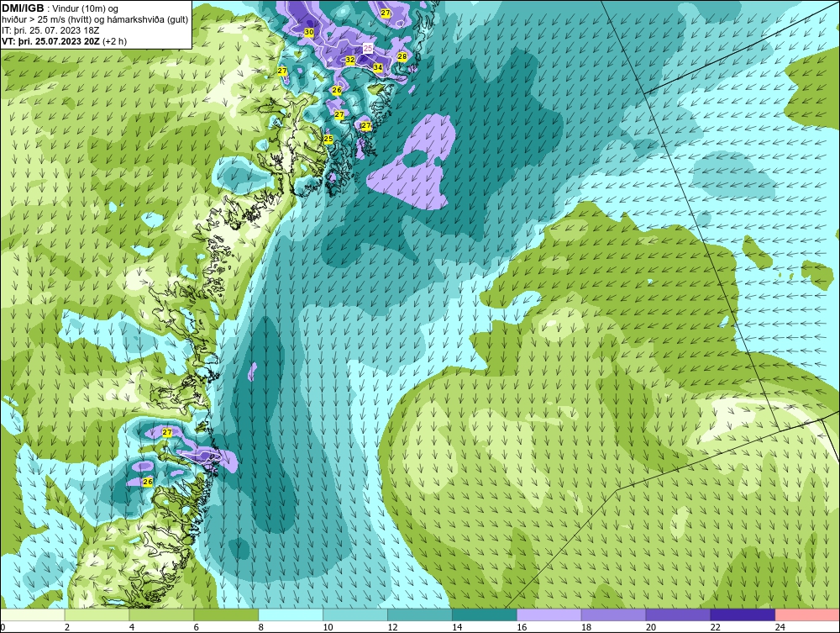Click the 'IT: þri. 25. 07. 2023 18Z' line
The image size is (840, 633).
[50, 30]
